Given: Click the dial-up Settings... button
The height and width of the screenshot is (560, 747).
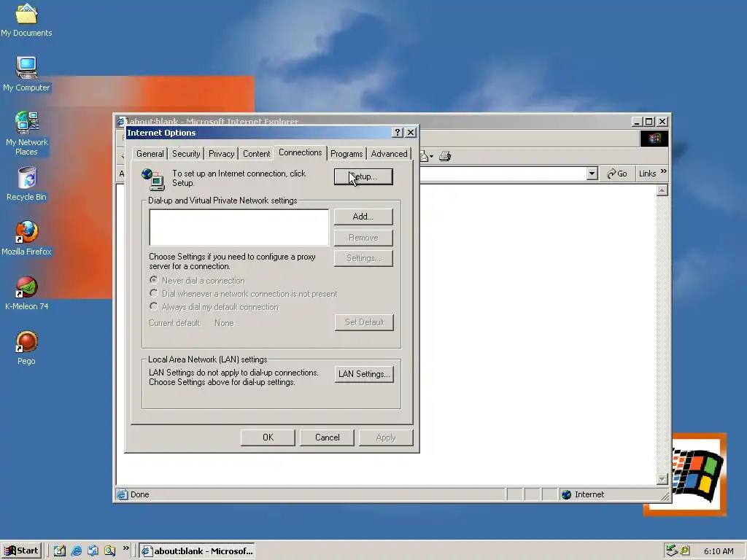Looking at the screenshot, I should pos(363,258).
